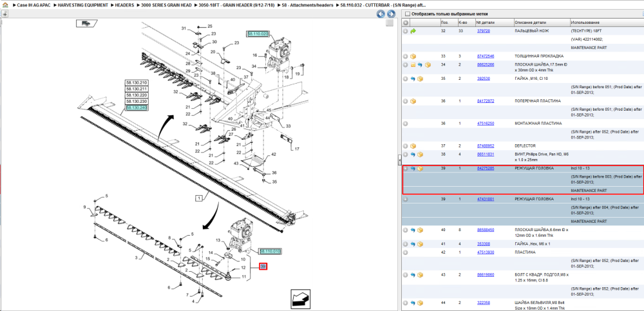Click the truck symbol label in diagram

pos(86,24)
